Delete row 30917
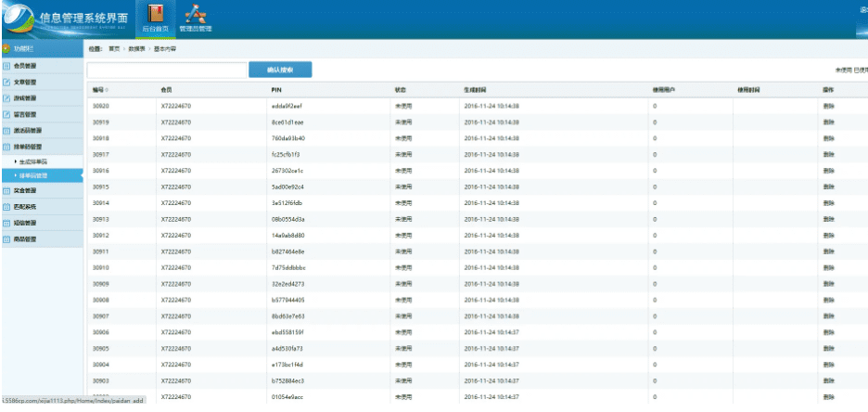The height and width of the screenshot is (412, 868). click(x=829, y=154)
